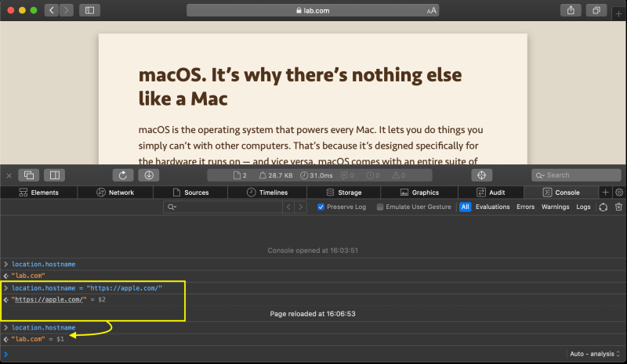Screen dimensions: 627x364
Task: Detach the Web Inspector into a separate window
Action: 29,175
